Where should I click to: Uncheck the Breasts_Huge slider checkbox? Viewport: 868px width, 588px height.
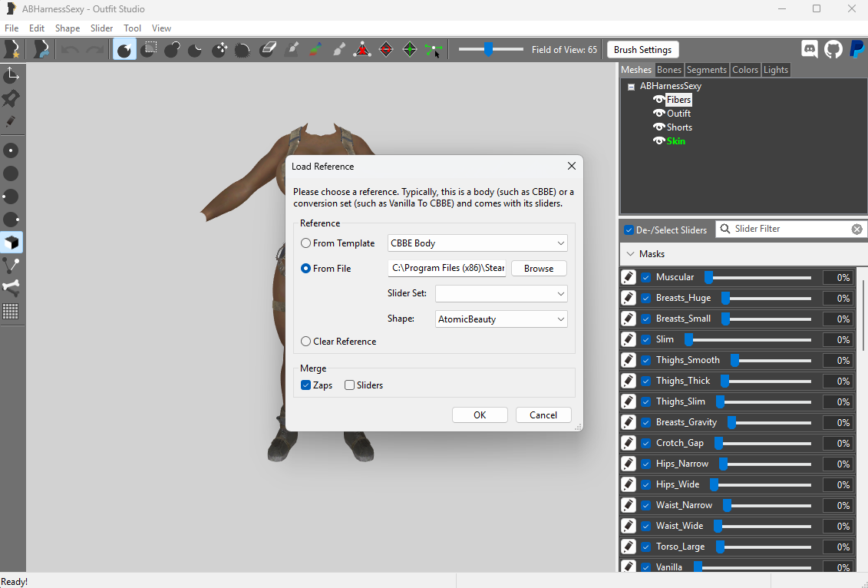tap(645, 298)
